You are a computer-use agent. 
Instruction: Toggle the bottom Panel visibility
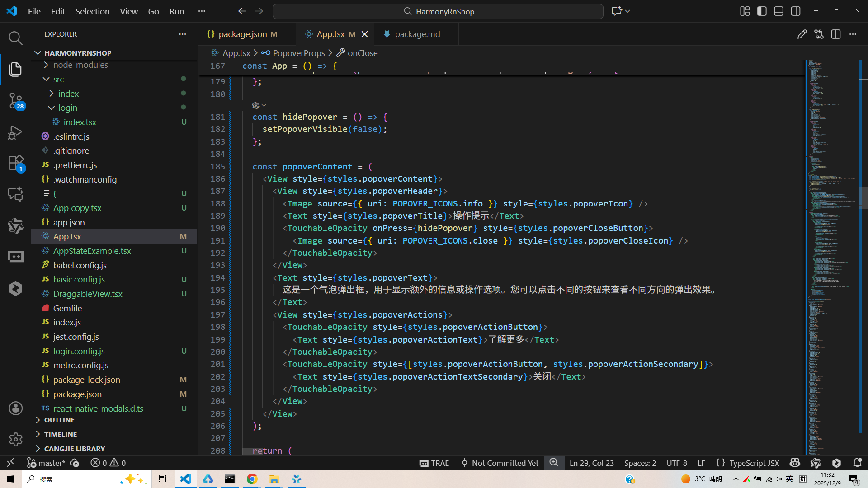(778, 11)
